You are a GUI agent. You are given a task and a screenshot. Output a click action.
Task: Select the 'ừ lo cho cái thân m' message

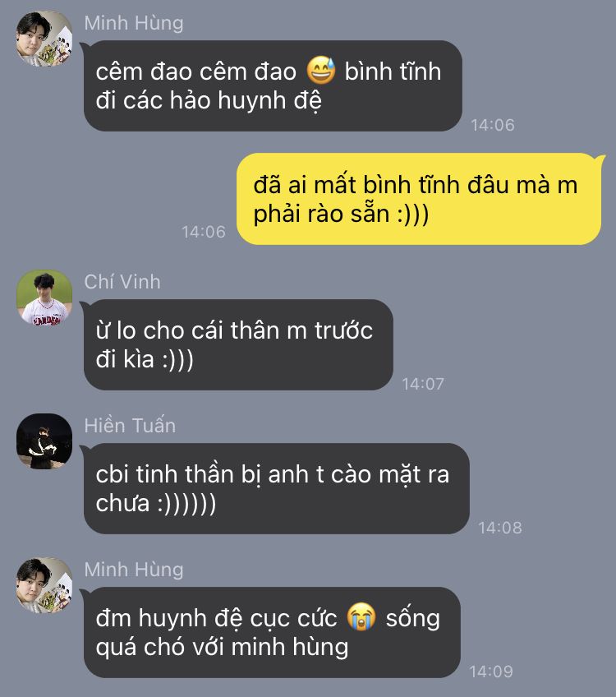[238, 344]
